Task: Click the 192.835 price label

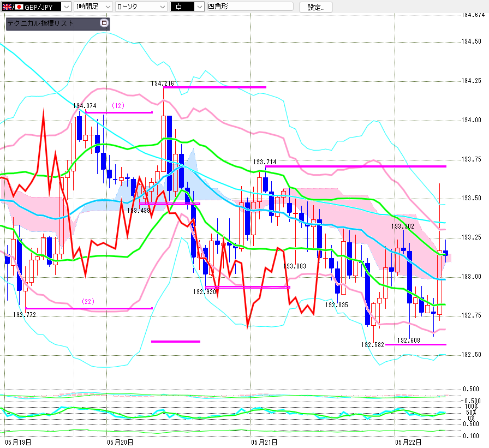Action: pos(337,305)
